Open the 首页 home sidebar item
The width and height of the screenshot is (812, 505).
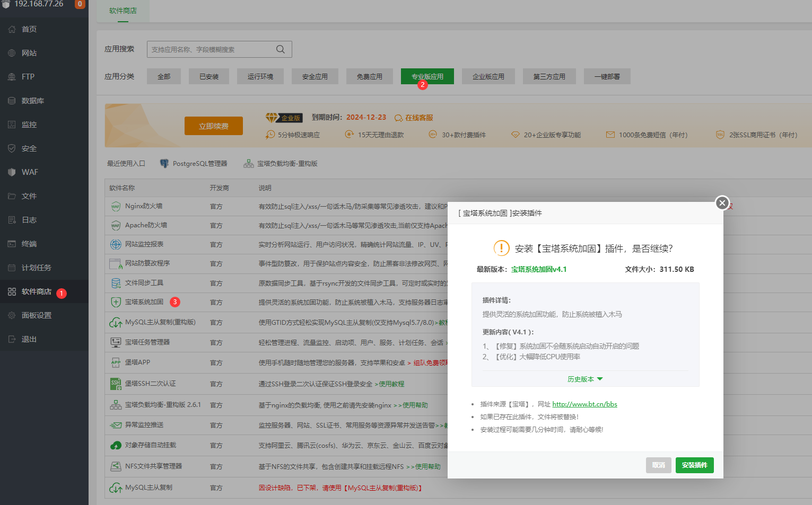tap(44, 29)
